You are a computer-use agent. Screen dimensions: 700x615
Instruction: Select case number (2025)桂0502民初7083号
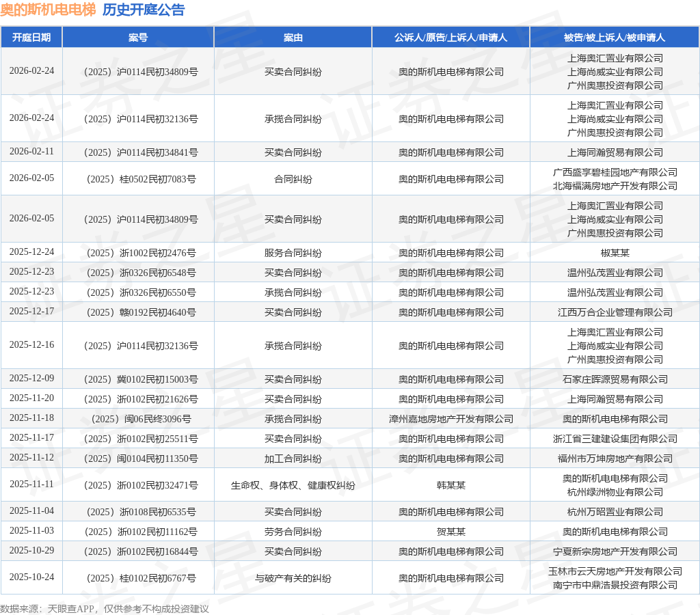(x=141, y=179)
